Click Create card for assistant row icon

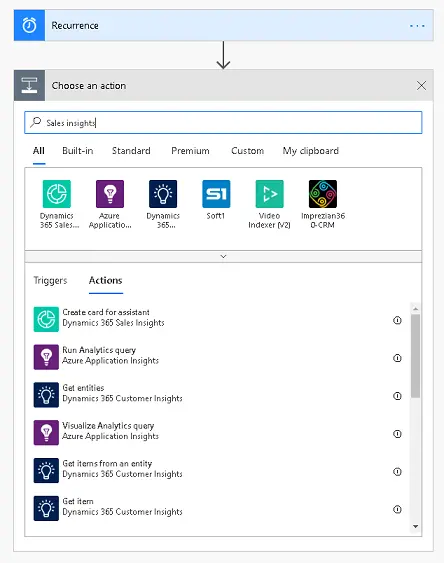coord(46,319)
